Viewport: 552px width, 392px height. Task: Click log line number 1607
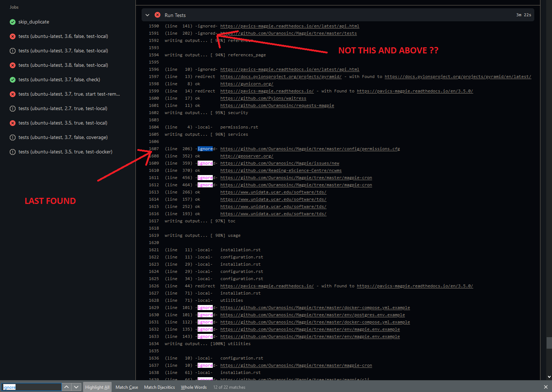(x=154, y=149)
